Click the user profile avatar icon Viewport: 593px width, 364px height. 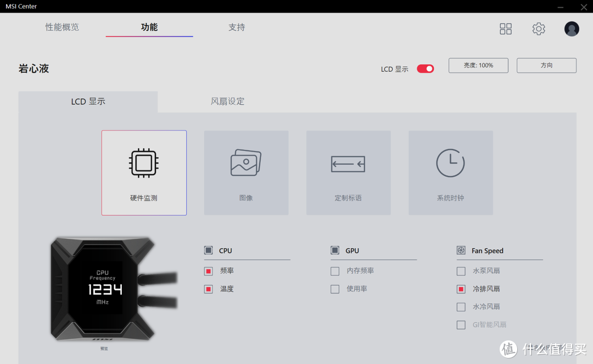[572, 29]
